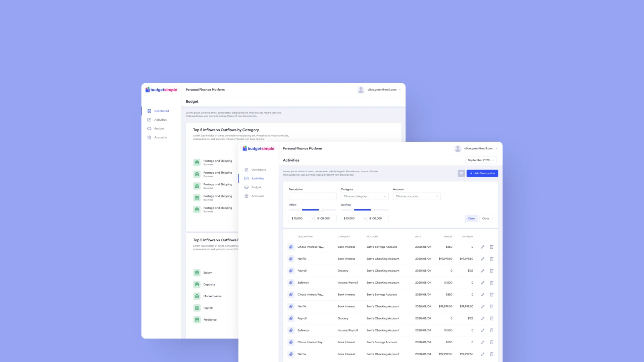Click the Add Transaction button

(482, 173)
